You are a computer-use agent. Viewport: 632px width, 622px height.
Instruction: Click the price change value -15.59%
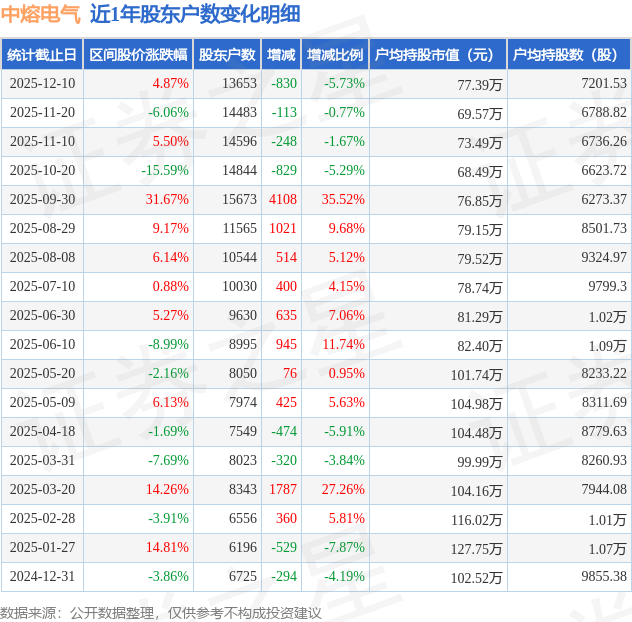[x=165, y=171]
